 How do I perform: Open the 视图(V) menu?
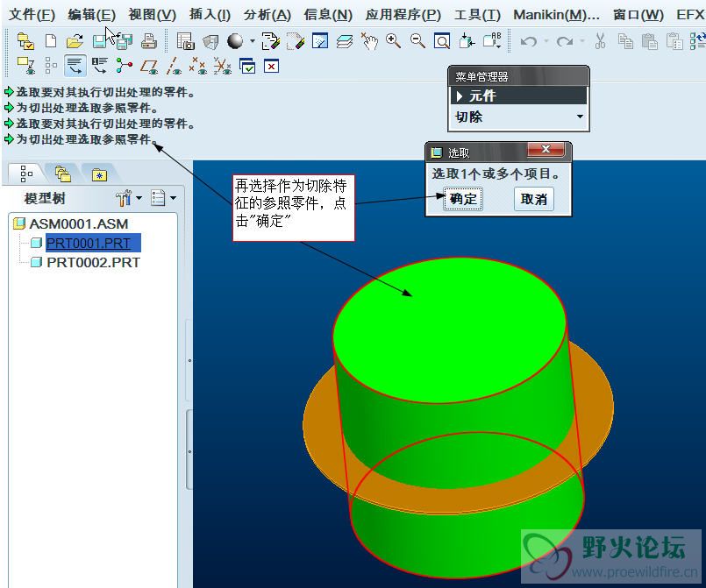(153, 15)
